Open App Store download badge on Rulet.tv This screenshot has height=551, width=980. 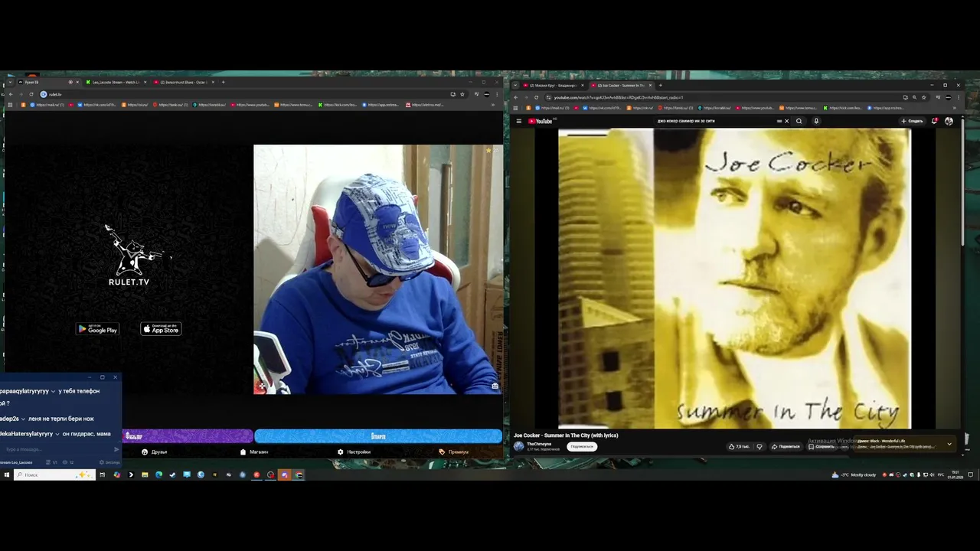(161, 329)
